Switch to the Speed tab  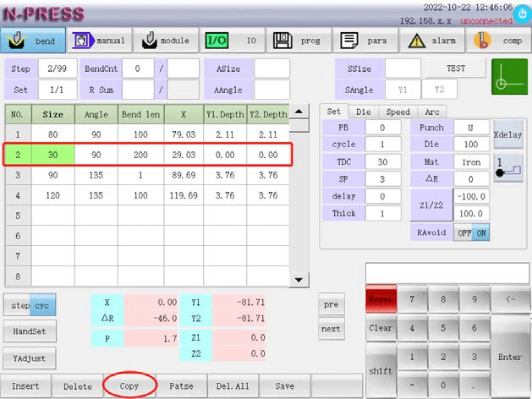point(398,112)
